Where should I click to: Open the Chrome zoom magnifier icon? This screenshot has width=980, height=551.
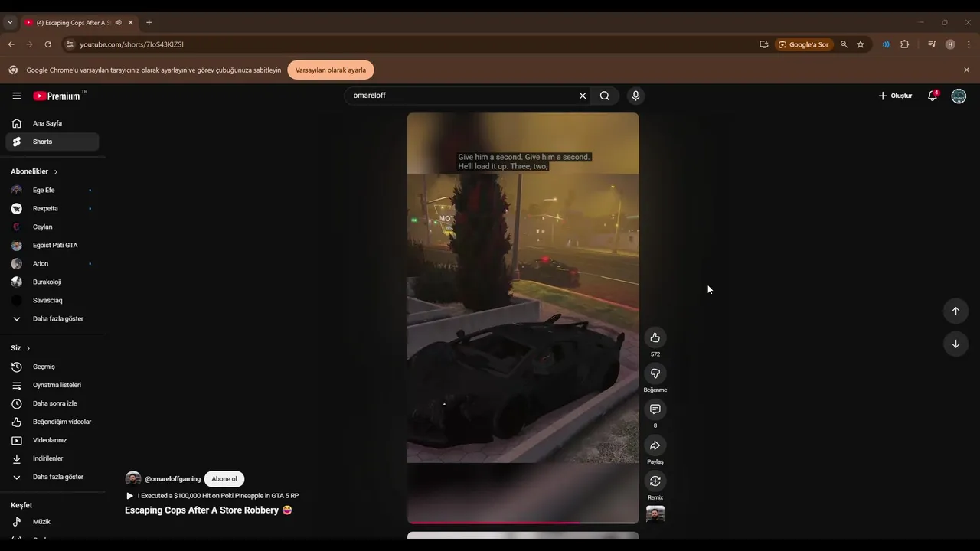pyautogui.click(x=844, y=44)
